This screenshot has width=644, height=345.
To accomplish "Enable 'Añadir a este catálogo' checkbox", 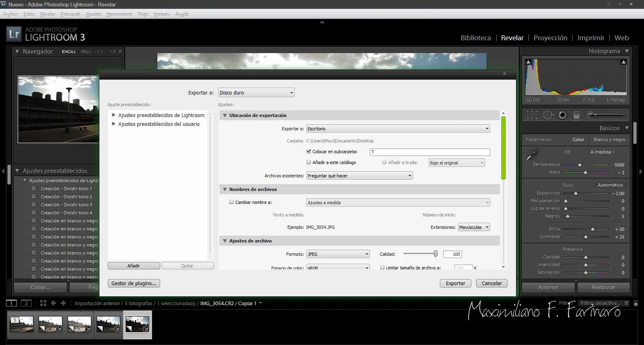I will pyautogui.click(x=309, y=162).
